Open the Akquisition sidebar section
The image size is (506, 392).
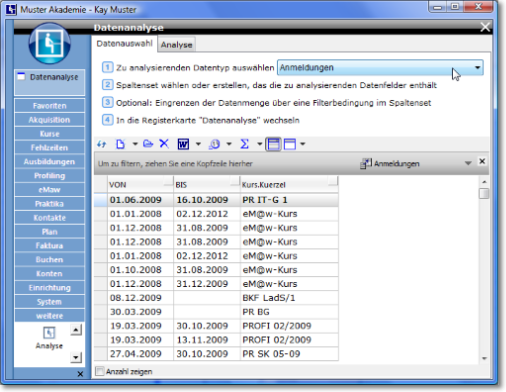50,120
